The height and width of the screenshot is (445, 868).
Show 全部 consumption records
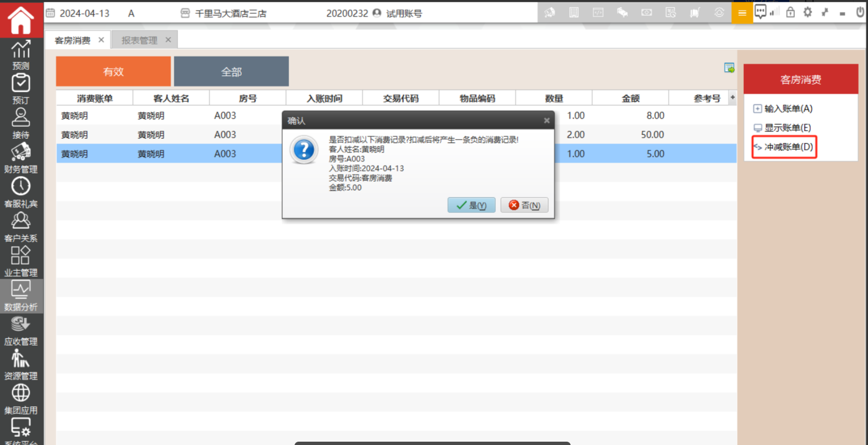pyautogui.click(x=231, y=72)
